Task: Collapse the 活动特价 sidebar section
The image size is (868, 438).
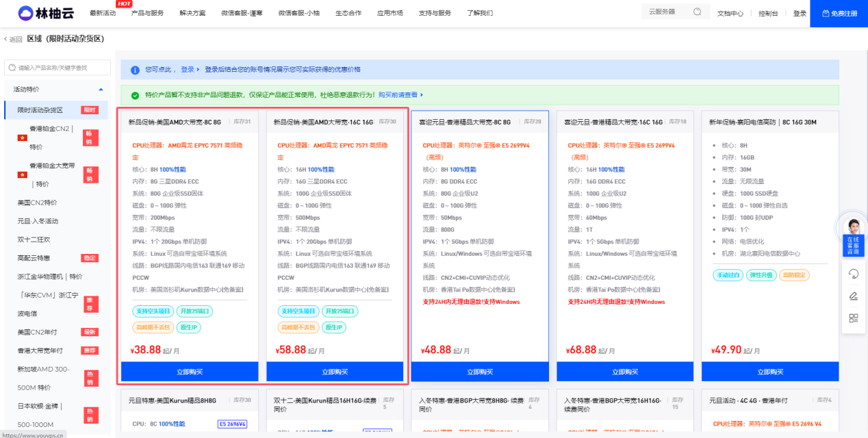Action: [x=101, y=90]
